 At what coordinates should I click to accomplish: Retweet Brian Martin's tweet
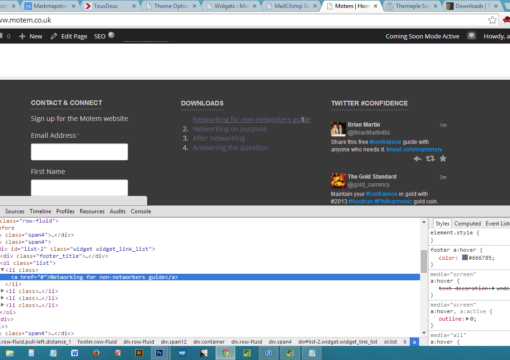click(430, 159)
